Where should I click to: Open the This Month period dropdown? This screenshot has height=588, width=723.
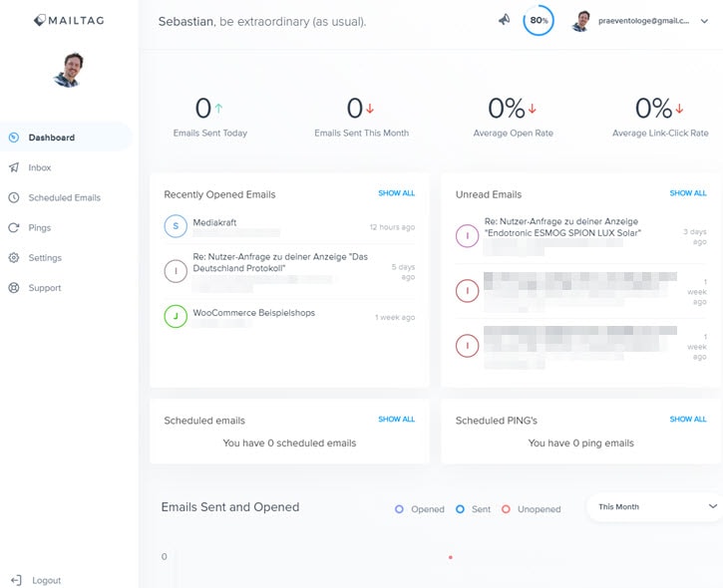[x=654, y=506]
